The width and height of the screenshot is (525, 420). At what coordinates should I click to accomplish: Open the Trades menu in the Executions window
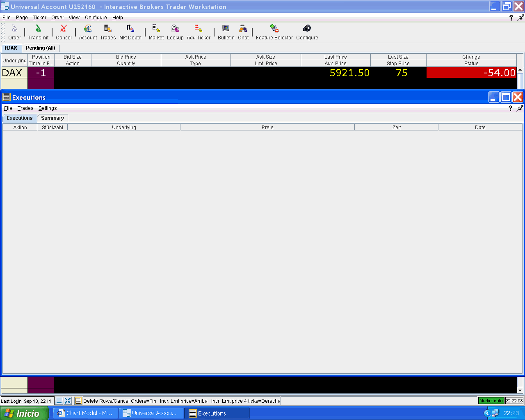click(25, 108)
